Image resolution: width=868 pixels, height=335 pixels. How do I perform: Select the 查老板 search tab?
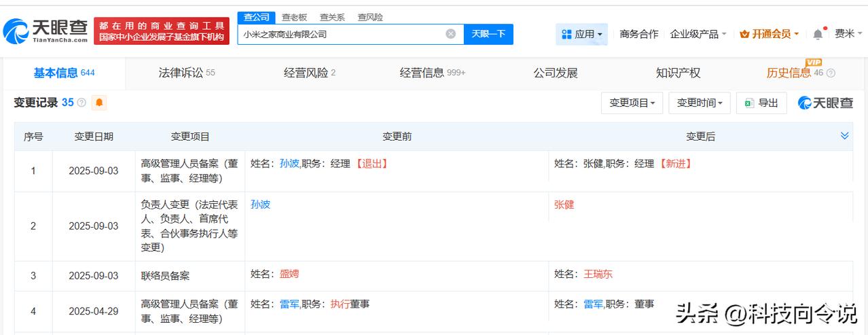[x=294, y=17]
